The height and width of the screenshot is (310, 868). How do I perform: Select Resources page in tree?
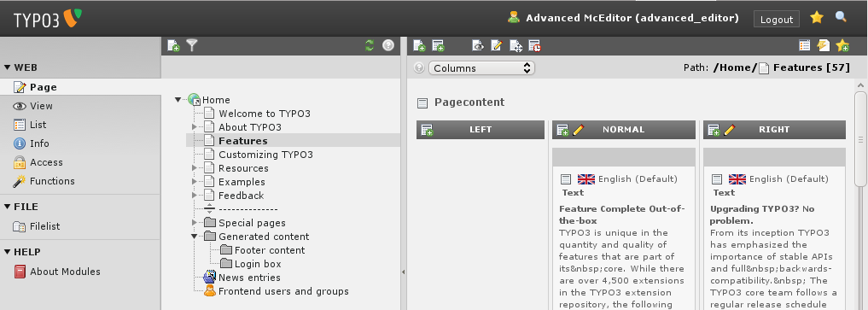[x=243, y=168]
